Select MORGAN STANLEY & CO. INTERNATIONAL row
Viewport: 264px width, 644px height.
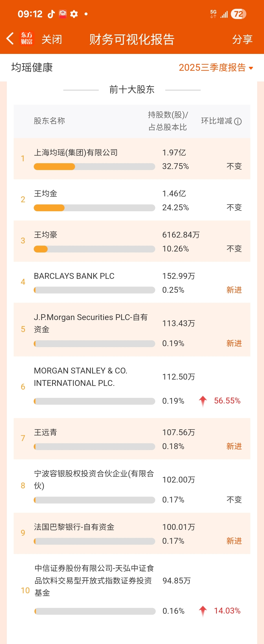point(80,377)
